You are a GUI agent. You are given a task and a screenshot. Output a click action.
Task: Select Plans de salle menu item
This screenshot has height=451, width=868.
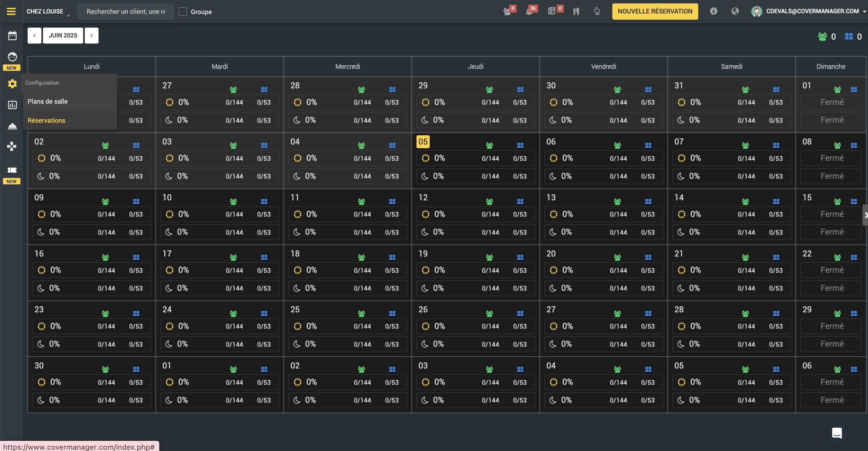tap(48, 101)
